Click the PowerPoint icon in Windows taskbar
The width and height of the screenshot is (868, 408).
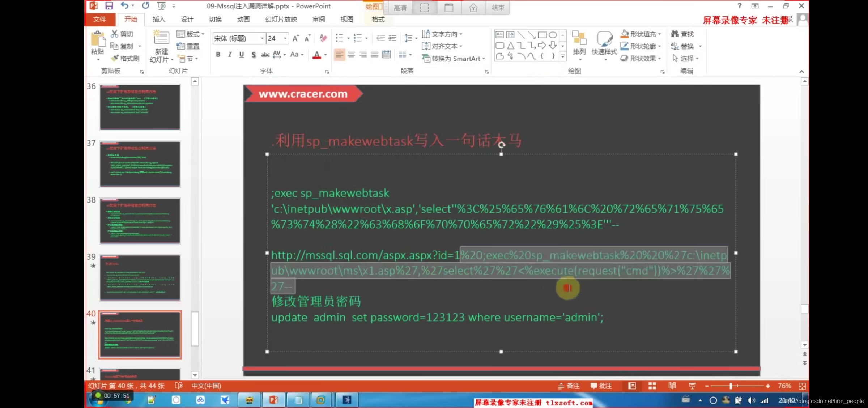[274, 400]
